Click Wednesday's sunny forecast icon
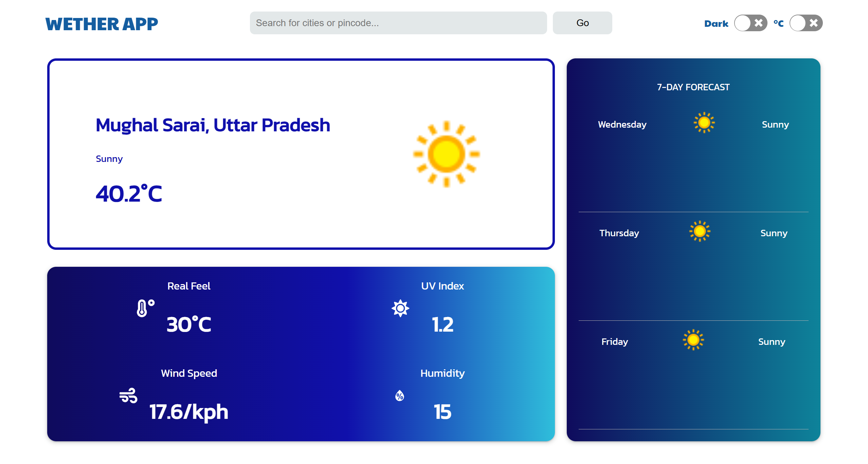 (x=704, y=123)
